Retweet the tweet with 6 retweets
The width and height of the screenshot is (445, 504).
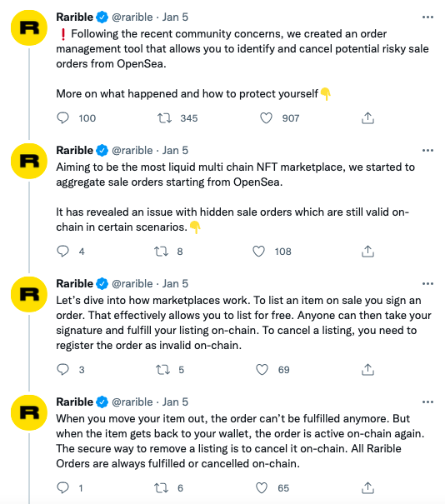tap(161, 488)
